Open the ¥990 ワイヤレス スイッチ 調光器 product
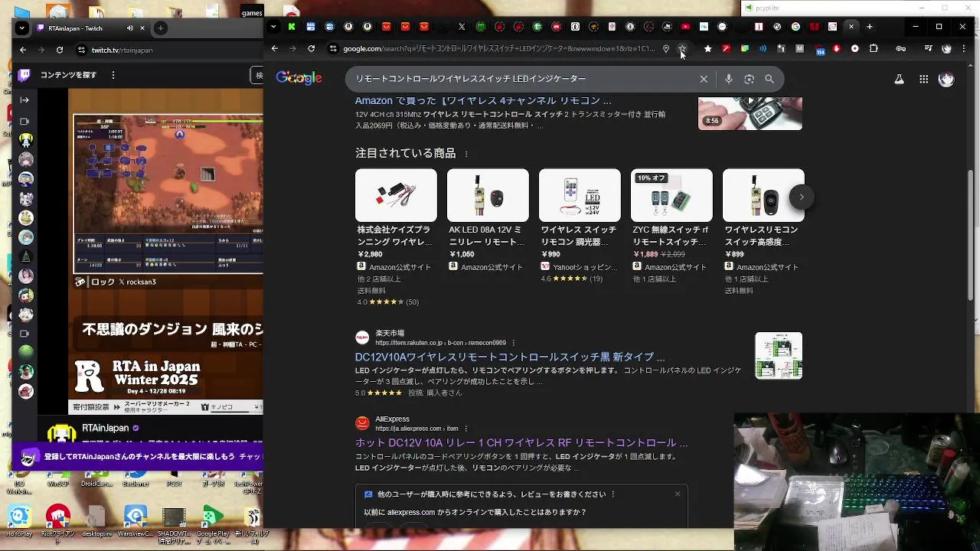 [580, 226]
